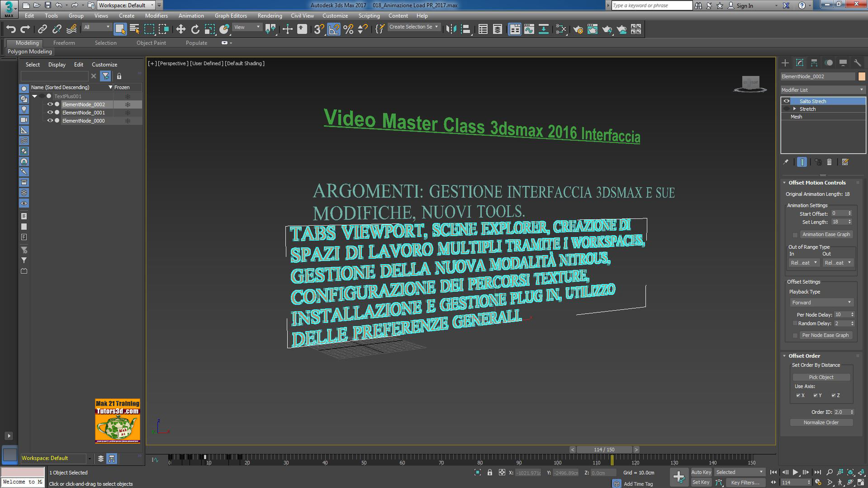Click the Start Offset spinner arrows
This screenshot has width=868, height=488.
[849, 213]
